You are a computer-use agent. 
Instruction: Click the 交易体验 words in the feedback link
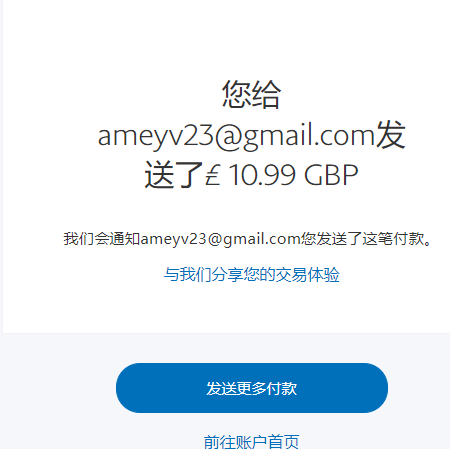click(308, 275)
